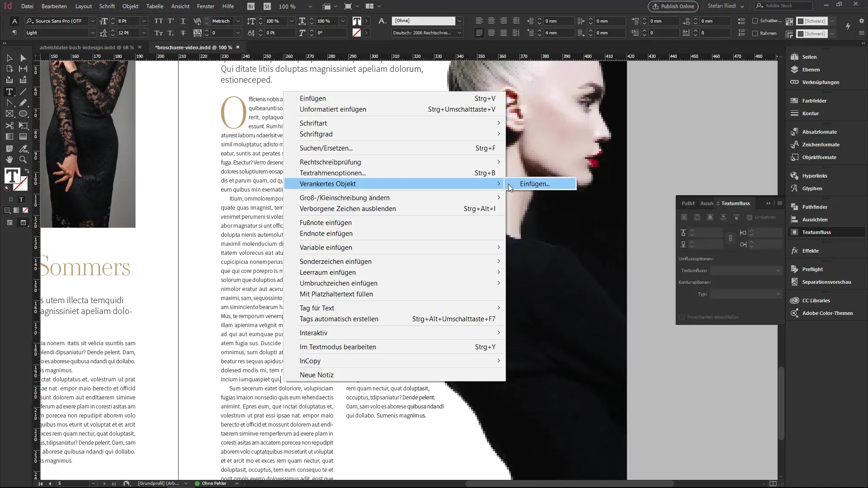Viewport: 868px width, 488px height.
Task: Swap fill and stroke arrows icon
Action: [27, 171]
